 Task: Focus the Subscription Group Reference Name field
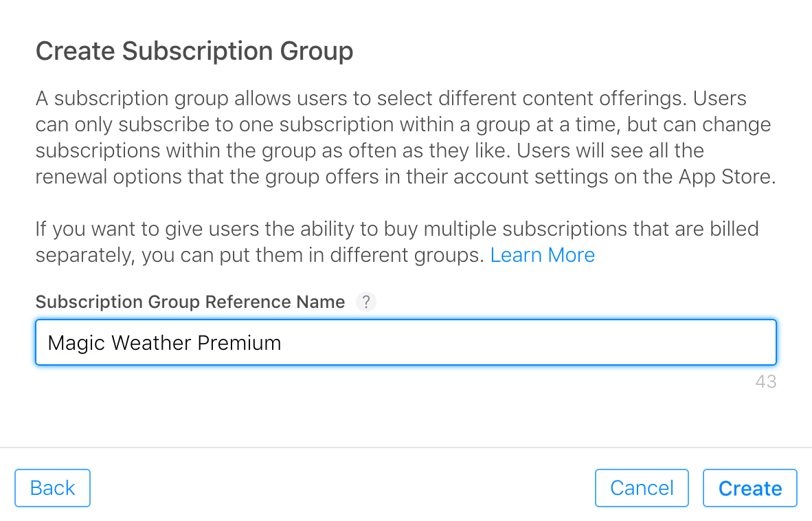(406, 342)
